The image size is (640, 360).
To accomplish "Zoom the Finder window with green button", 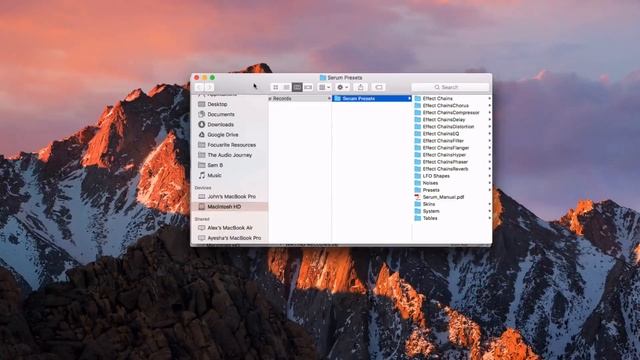I will coord(212,78).
